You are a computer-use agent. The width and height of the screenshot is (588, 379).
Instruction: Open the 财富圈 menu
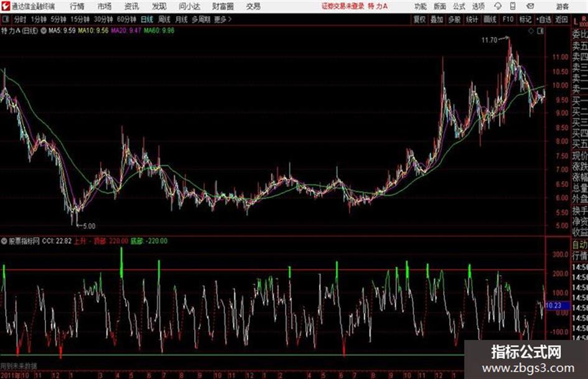click(x=223, y=6)
